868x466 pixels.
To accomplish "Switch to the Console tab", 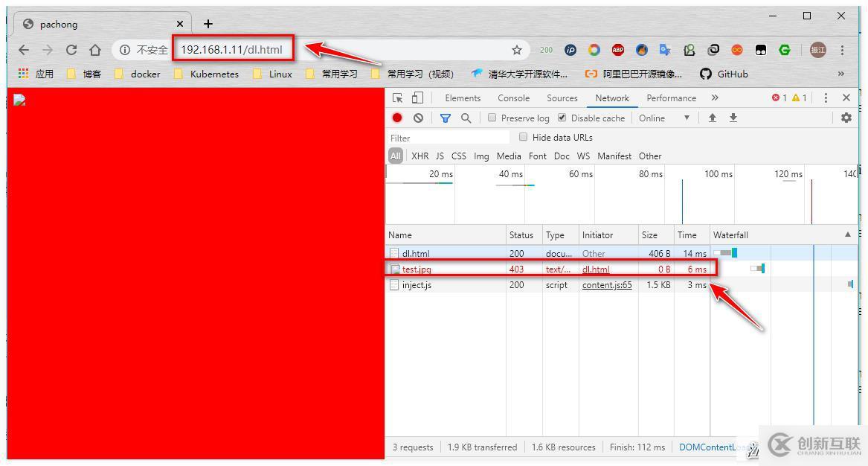I will click(514, 98).
